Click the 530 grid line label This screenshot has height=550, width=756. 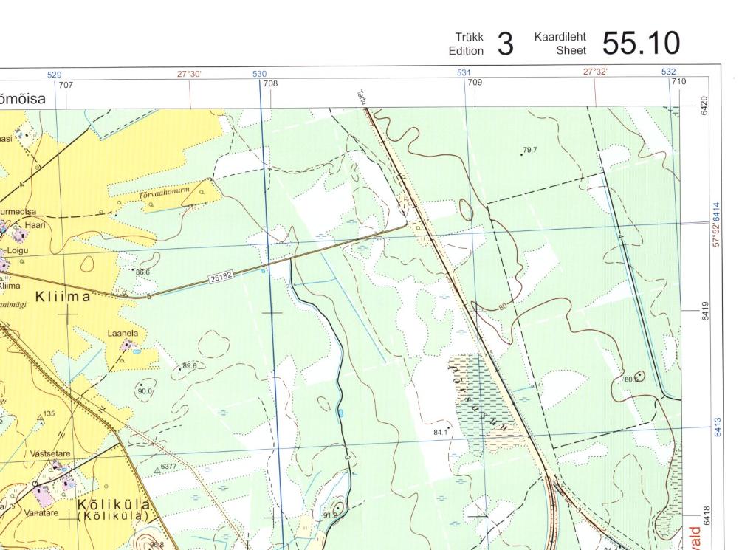pos(259,74)
